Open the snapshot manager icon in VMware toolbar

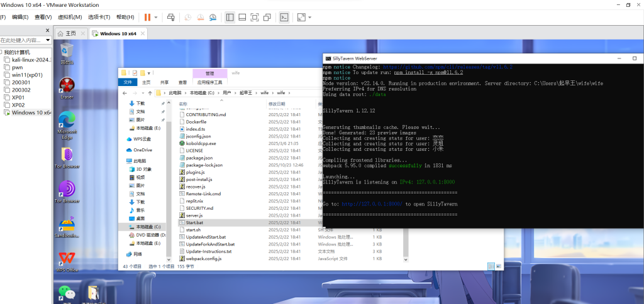tap(213, 17)
